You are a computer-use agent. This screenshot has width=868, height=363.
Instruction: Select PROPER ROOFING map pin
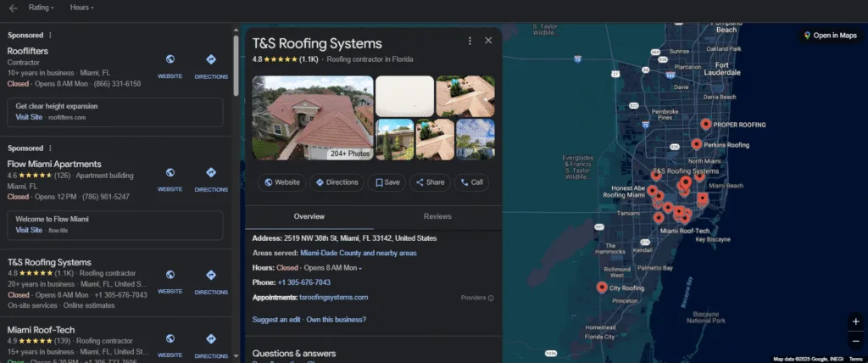click(x=706, y=124)
